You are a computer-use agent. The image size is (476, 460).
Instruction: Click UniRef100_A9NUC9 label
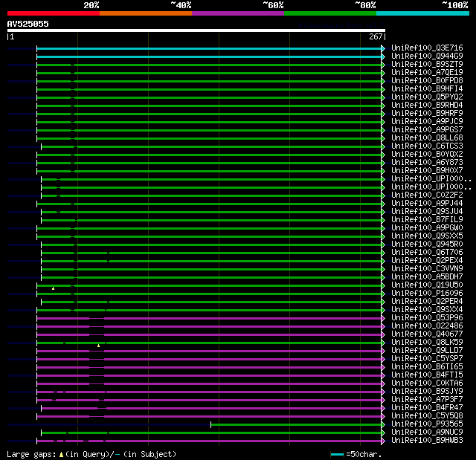427,433
